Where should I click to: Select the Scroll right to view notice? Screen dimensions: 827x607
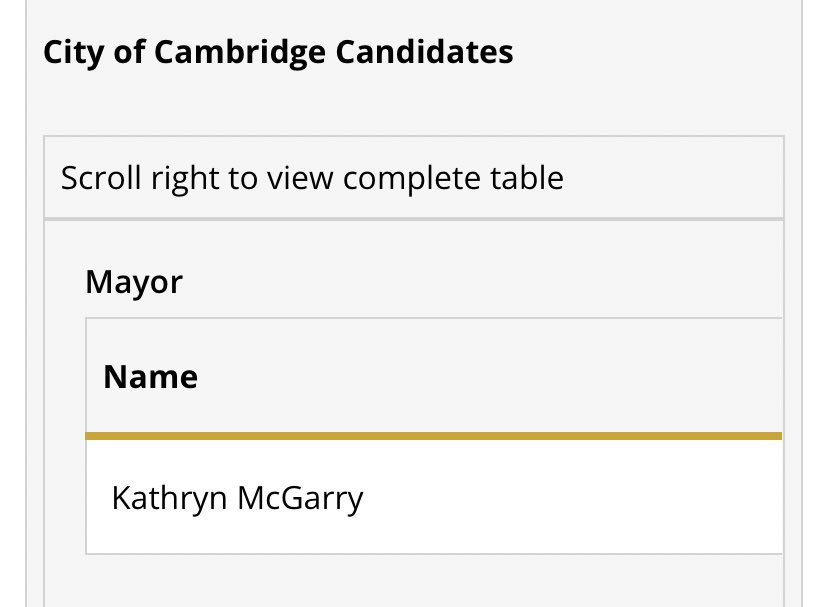point(414,178)
